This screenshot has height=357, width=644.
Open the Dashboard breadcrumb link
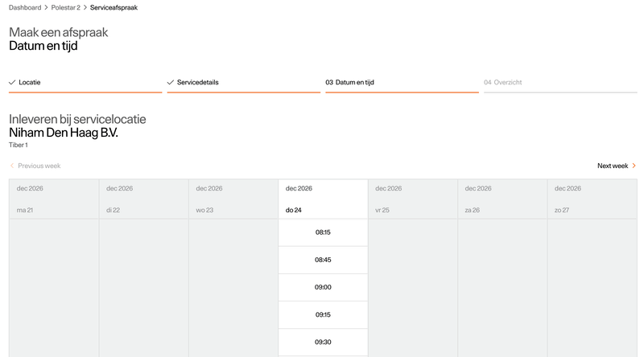25,7
